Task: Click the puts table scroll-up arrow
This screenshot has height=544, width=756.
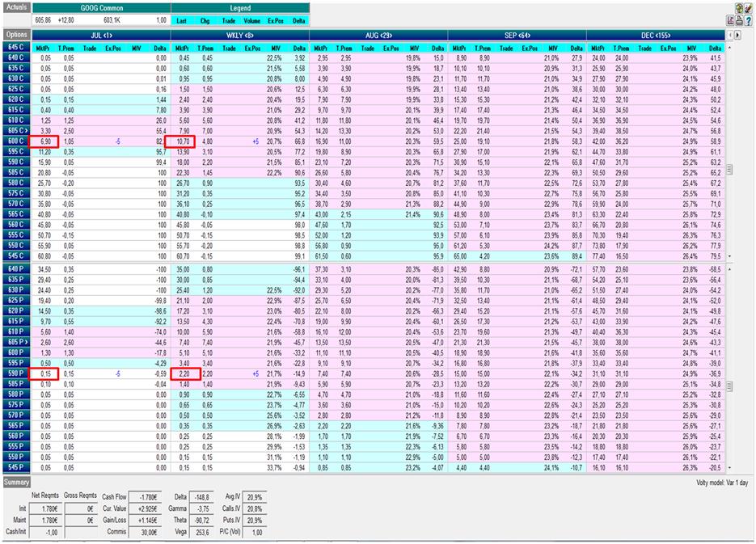Action: [x=729, y=269]
